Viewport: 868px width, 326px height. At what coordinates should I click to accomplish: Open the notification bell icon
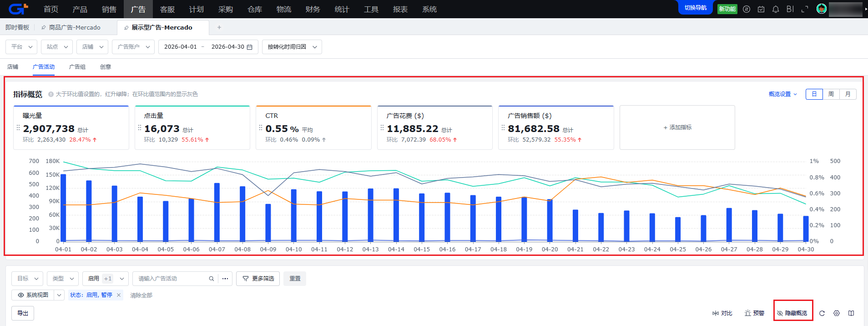point(776,9)
